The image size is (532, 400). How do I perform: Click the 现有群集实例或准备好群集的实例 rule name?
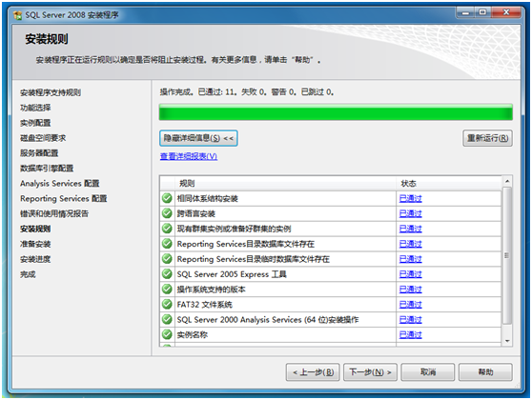(234, 229)
